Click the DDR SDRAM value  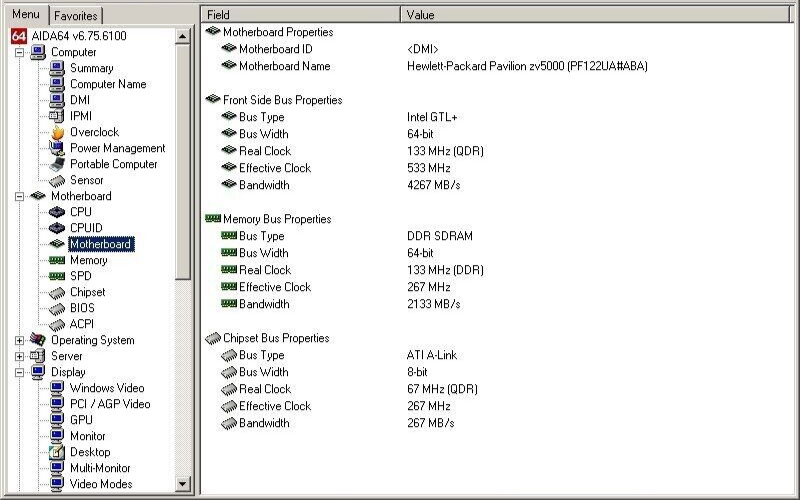pos(440,236)
